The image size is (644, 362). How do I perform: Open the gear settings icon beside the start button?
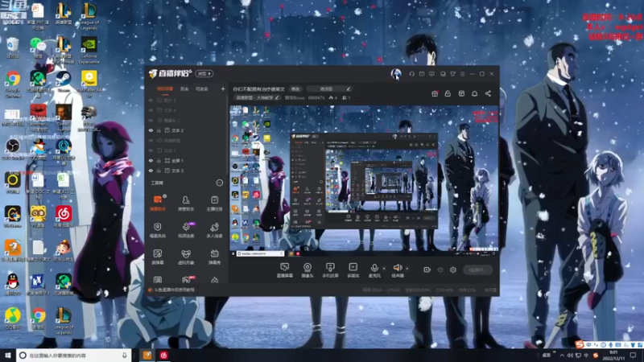[x=453, y=269]
